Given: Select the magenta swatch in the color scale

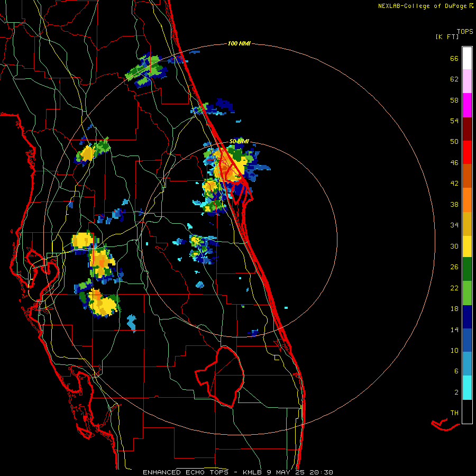Looking at the screenshot, I should click(x=467, y=105).
